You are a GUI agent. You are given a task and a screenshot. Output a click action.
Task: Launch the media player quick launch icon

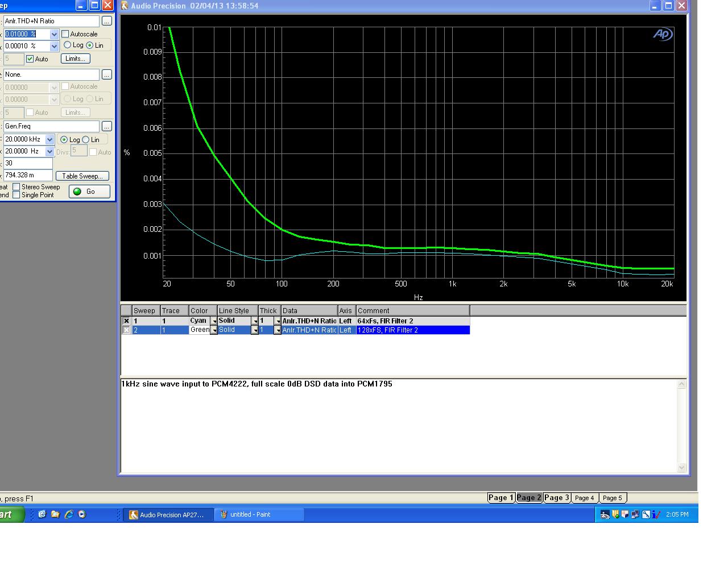click(82, 514)
